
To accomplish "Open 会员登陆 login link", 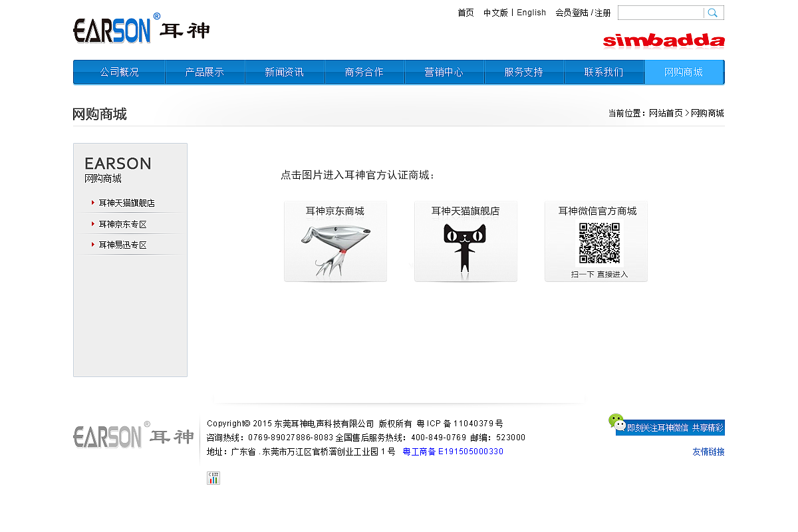I will tap(572, 13).
